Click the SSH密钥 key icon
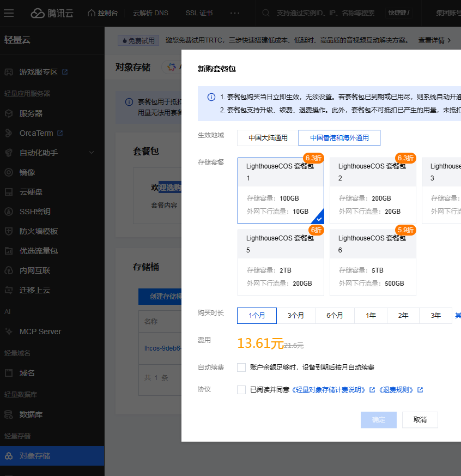This screenshot has height=476, width=461. (9, 212)
